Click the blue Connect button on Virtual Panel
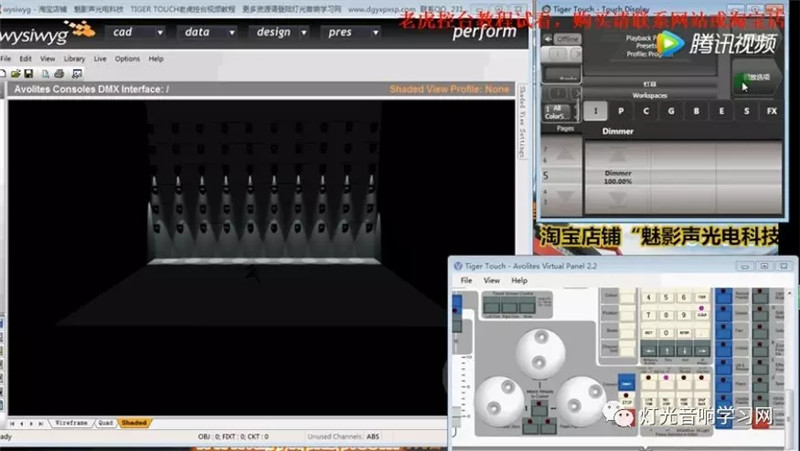 pos(627,383)
